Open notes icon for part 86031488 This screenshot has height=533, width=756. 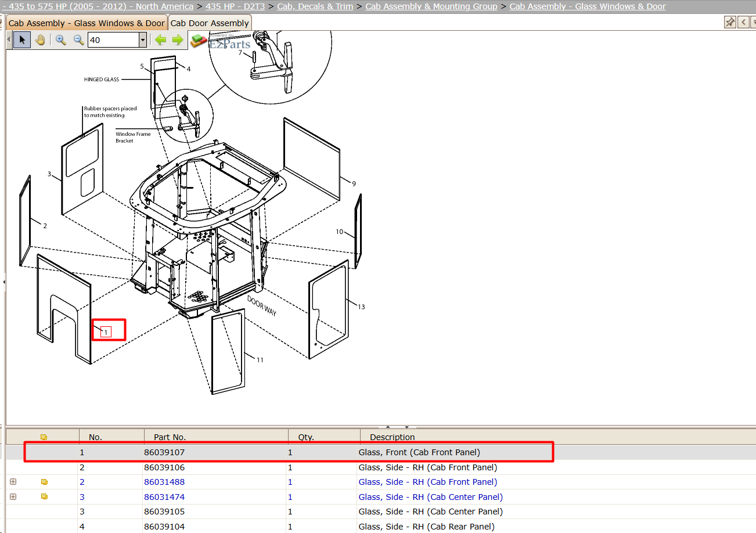click(x=44, y=482)
